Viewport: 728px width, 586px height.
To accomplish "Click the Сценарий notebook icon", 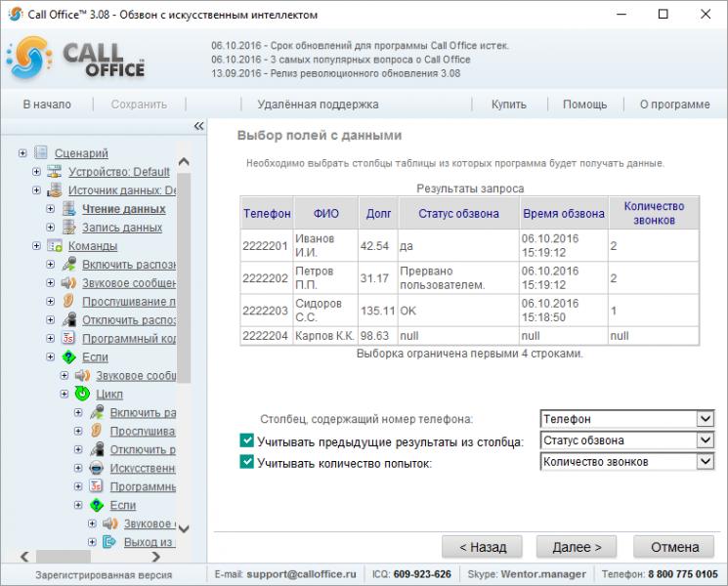I will pyautogui.click(x=41, y=152).
